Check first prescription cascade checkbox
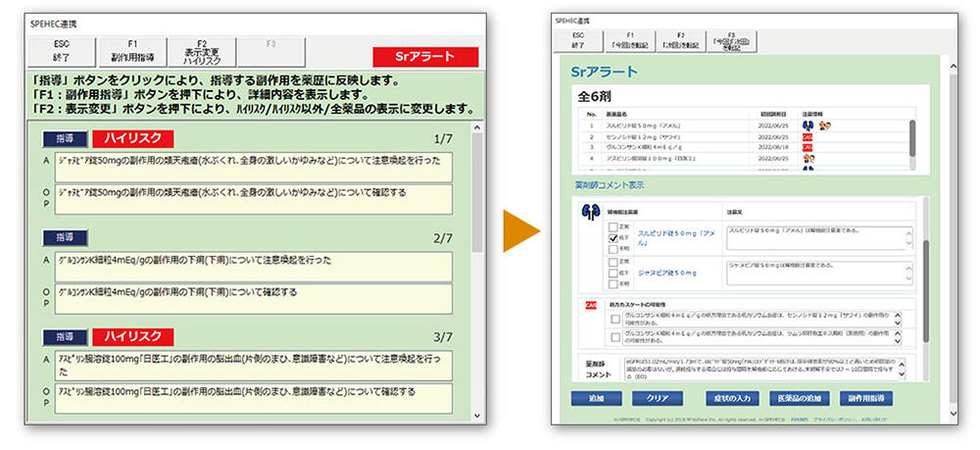 (613, 318)
